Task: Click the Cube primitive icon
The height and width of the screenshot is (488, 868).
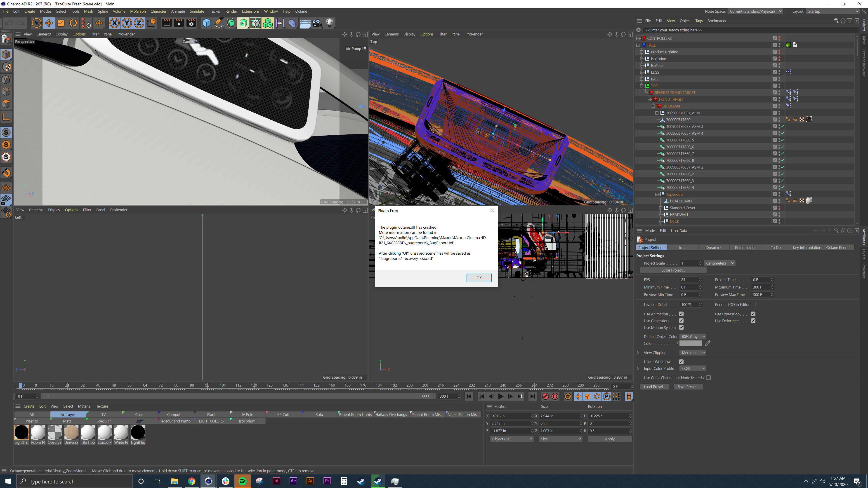Action: click(206, 23)
